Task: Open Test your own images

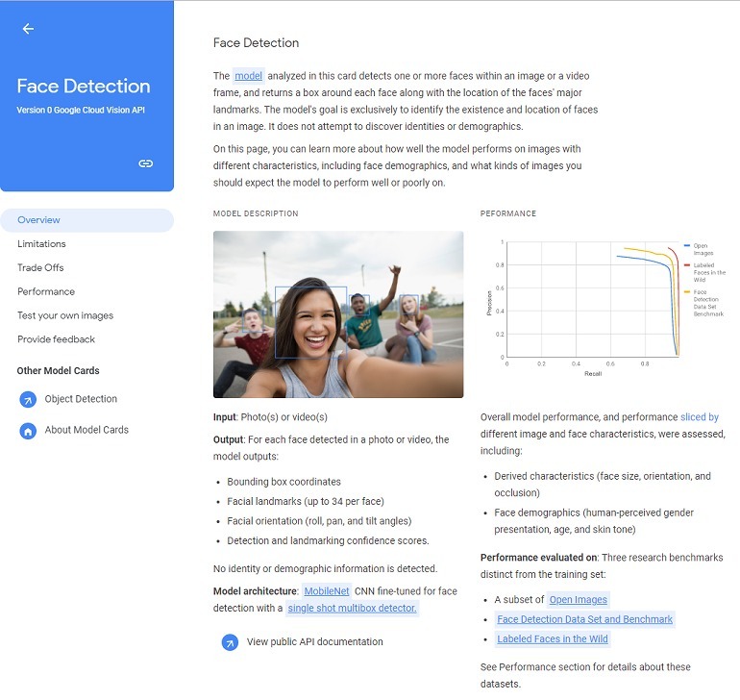Action: coord(65,315)
